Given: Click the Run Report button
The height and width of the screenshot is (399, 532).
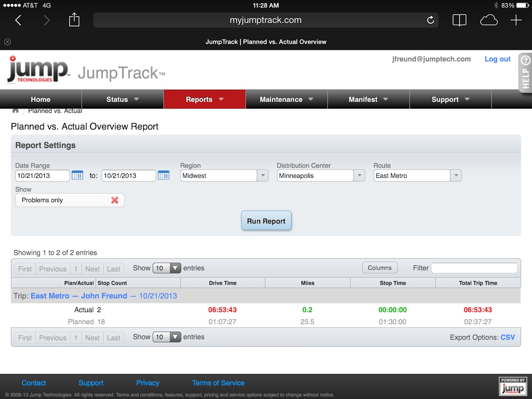Looking at the screenshot, I should (266, 220).
